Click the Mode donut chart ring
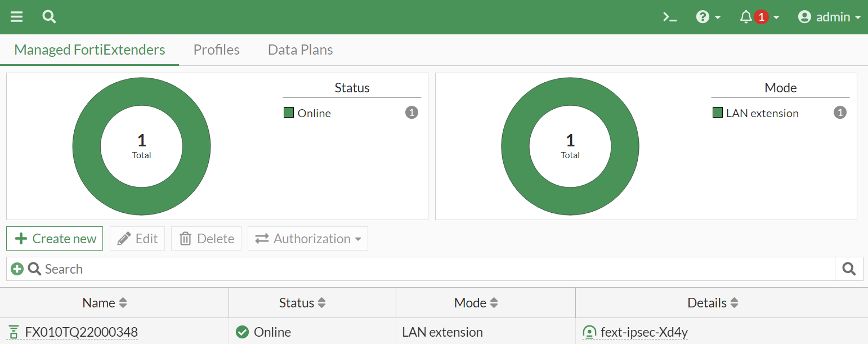868x344 pixels. pyautogui.click(x=515, y=146)
